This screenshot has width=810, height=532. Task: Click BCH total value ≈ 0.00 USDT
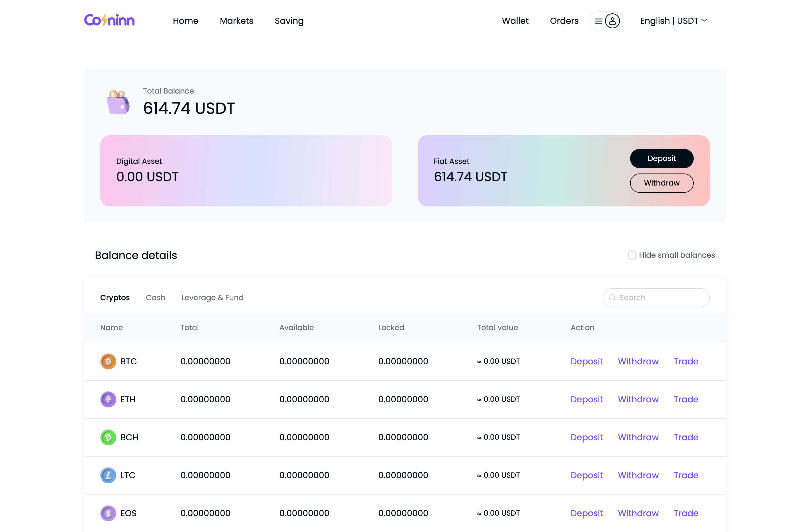click(x=498, y=437)
